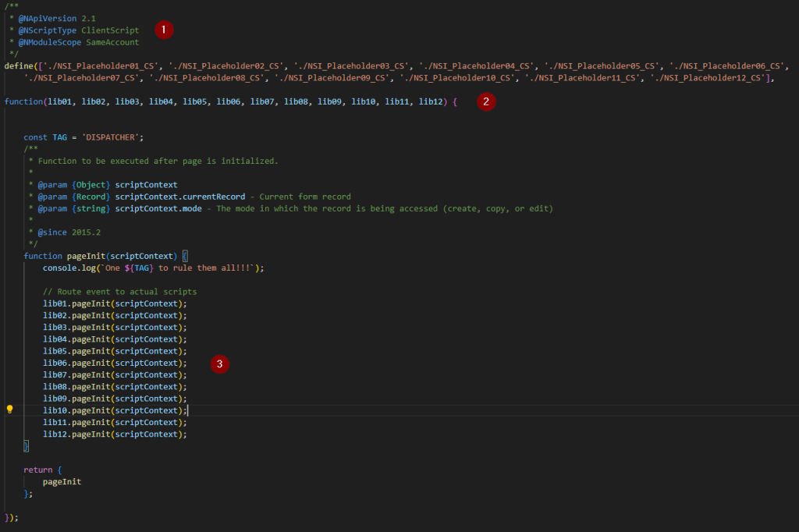
Task: Click the 'lib07' function parameter
Action: coord(262,101)
